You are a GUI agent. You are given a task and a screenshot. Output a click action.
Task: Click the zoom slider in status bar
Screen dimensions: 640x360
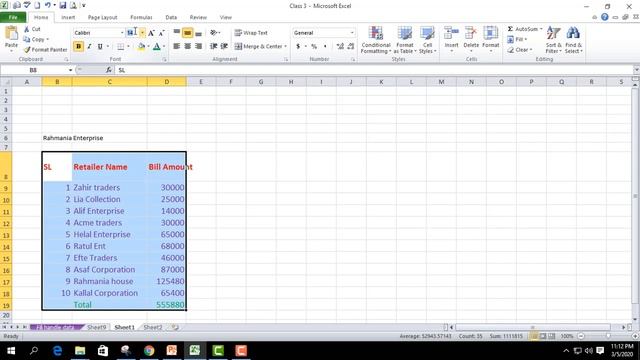tap(608, 336)
